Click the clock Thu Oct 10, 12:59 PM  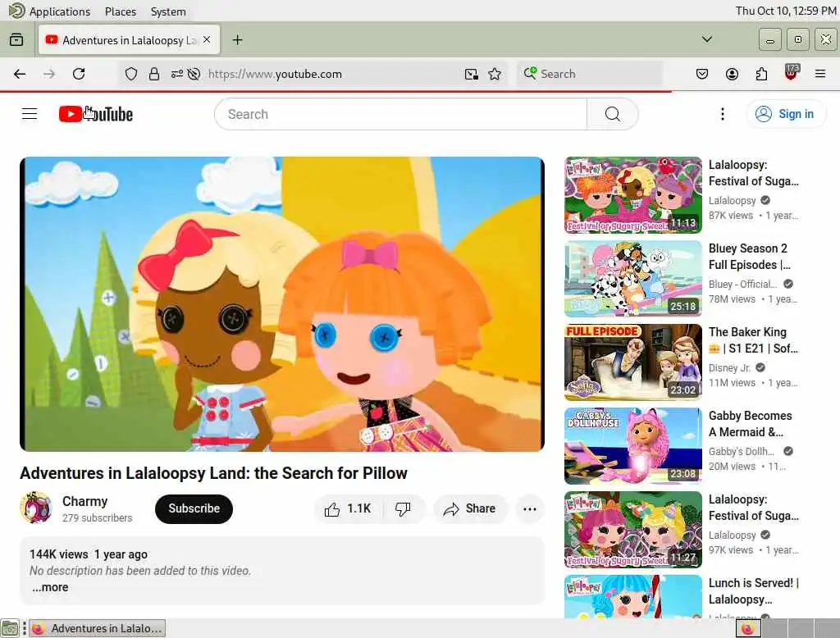coord(786,11)
